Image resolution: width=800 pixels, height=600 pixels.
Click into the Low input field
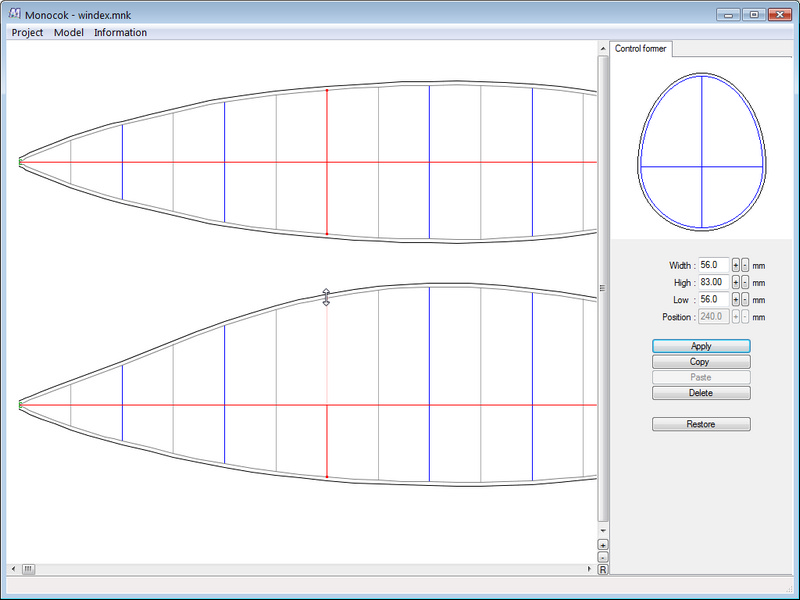pos(714,299)
